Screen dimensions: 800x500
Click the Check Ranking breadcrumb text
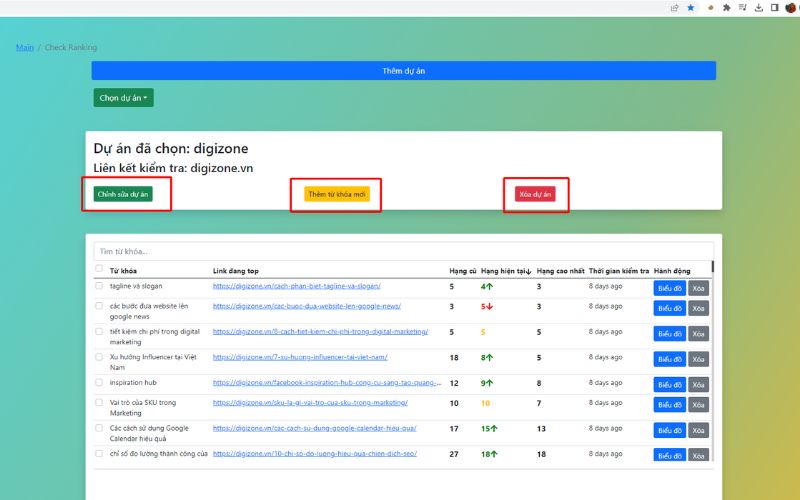tap(71, 47)
